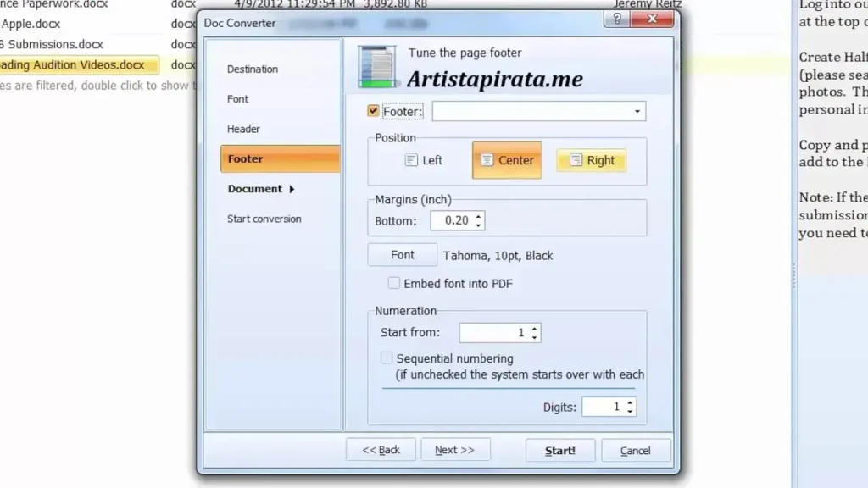Screen dimensions: 868x488
Task: Click the Start! button
Action: (560, 451)
